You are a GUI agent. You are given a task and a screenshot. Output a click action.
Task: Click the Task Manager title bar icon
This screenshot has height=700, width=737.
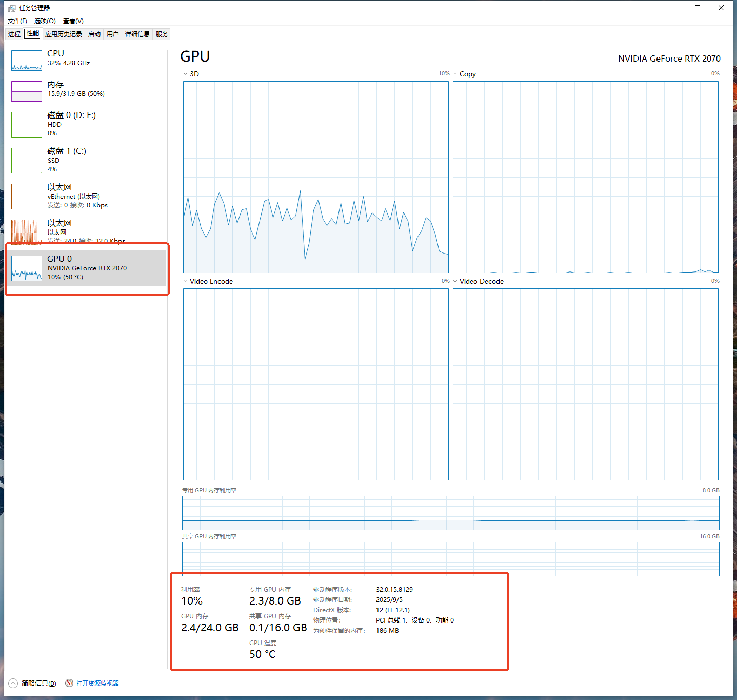12,8
